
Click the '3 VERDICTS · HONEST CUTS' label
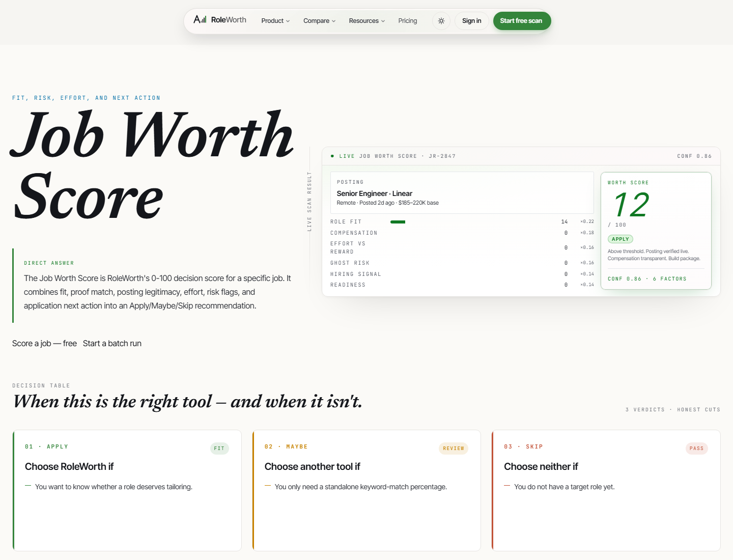[673, 410]
